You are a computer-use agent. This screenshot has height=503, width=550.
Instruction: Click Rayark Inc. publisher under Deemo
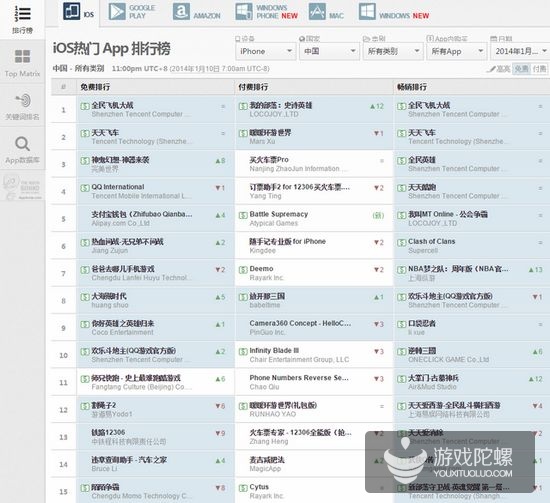click(267, 278)
